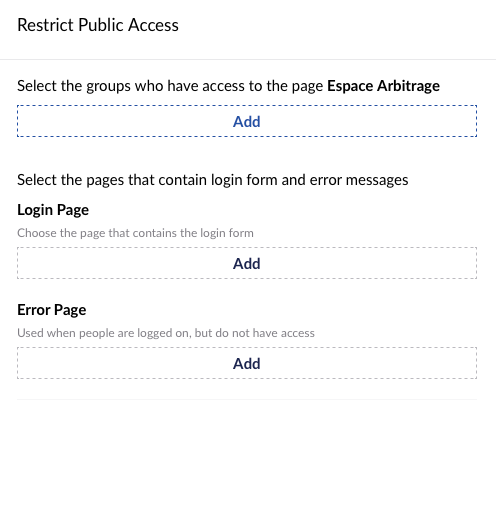
Task: Click Add under Error Page
Action: click(x=247, y=363)
